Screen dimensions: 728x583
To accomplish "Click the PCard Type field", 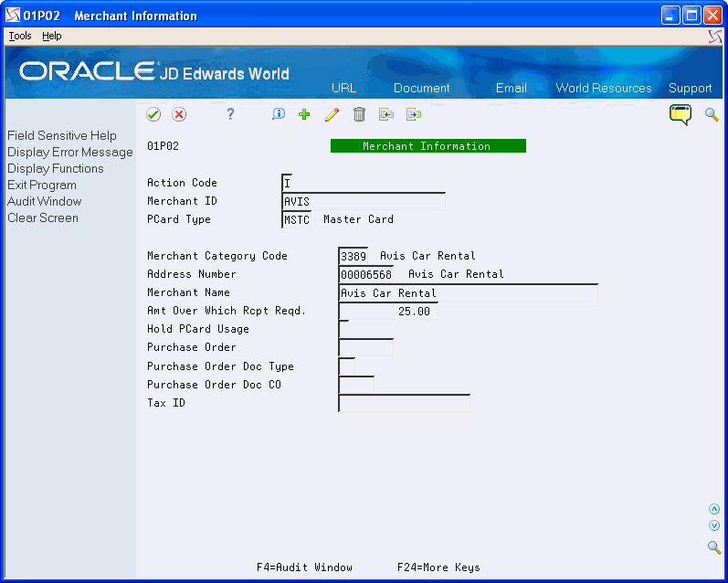I will coord(297,219).
